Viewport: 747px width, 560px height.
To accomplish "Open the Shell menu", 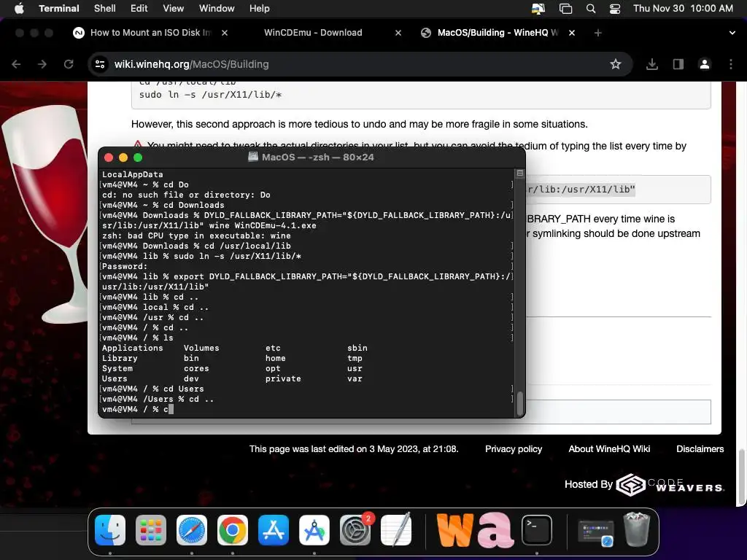I will point(105,8).
